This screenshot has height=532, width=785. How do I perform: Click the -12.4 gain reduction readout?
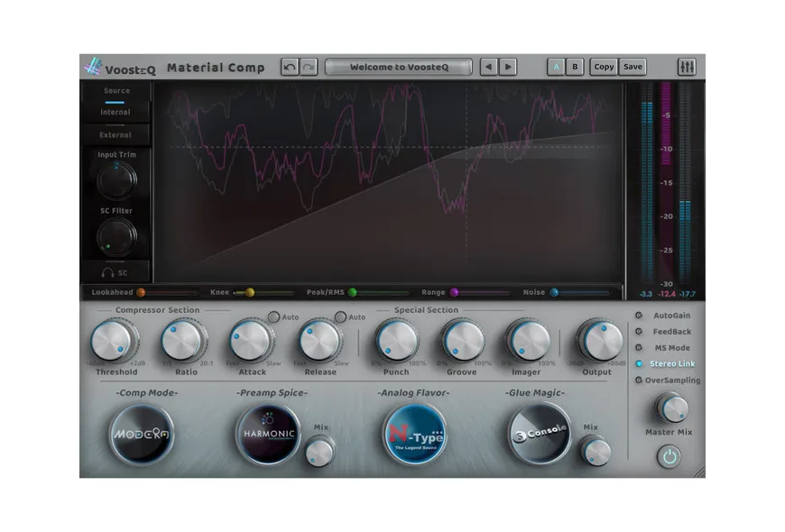[667, 294]
